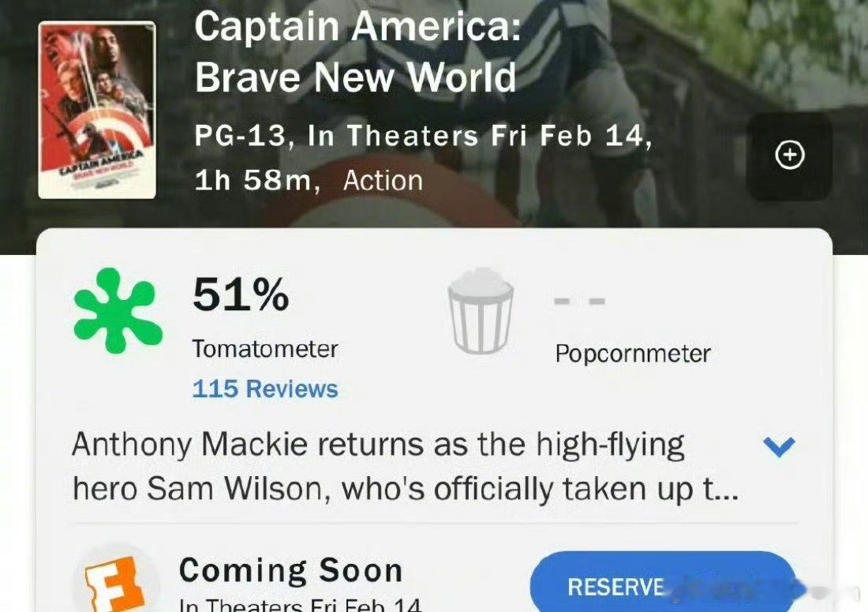Image resolution: width=868 pixels, height=612 pixels.
Task: Open the Captain America poster thumbnail
Action: click(x=97, y=110)
